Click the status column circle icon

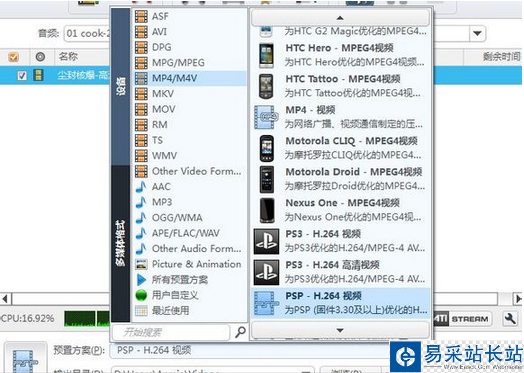coord(40,57)
